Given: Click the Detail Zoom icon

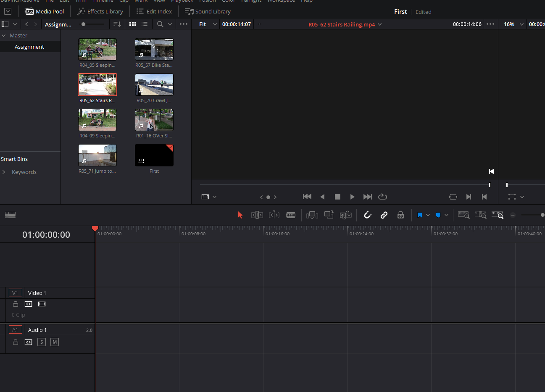Looking at the screenshot, I should [x=481, y=215].
